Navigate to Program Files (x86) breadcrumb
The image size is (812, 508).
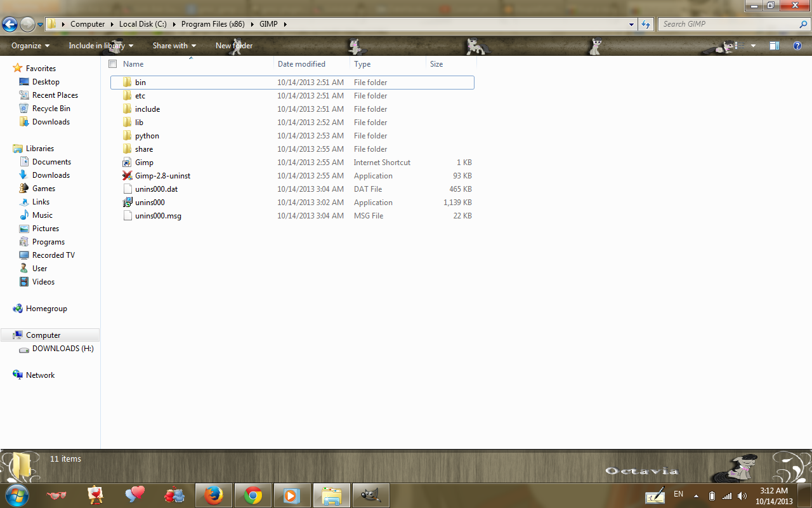[x=213, y=24]
